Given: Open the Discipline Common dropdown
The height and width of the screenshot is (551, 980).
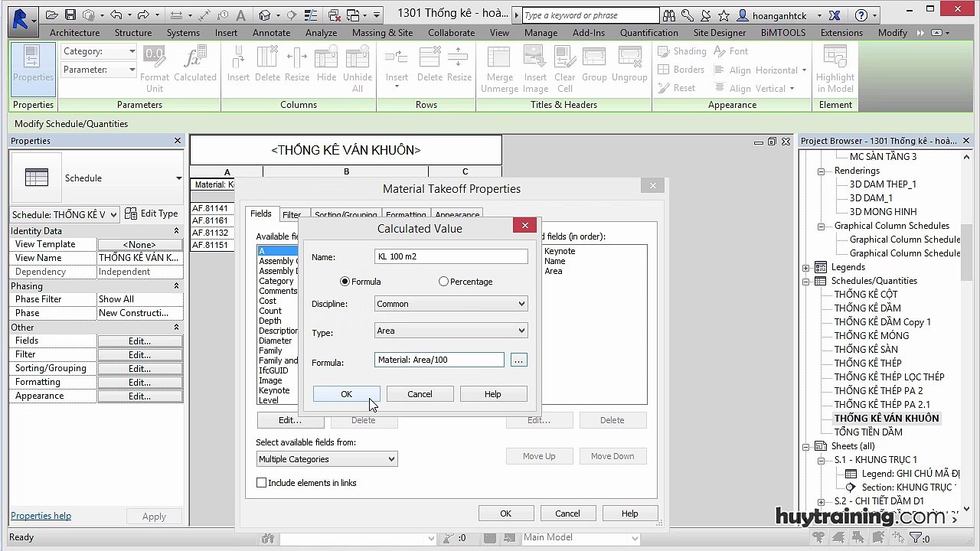Looking at the screenshot, I should (x=451, y=304).
